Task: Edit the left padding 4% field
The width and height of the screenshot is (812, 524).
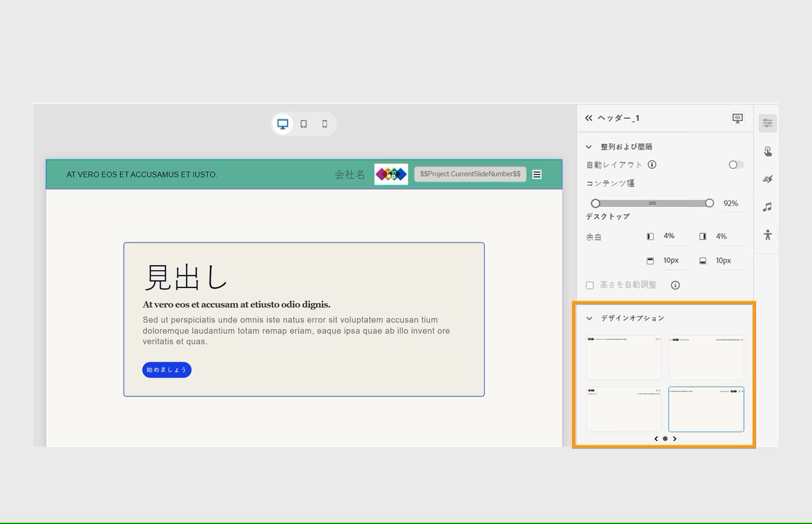Action: tap(676, 236)
